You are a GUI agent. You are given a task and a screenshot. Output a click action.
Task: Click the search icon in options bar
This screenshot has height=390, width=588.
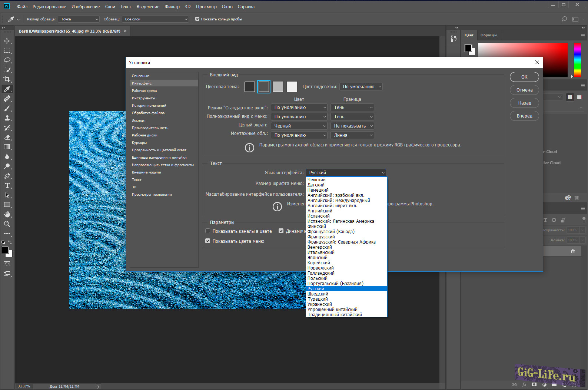[564, 19]
